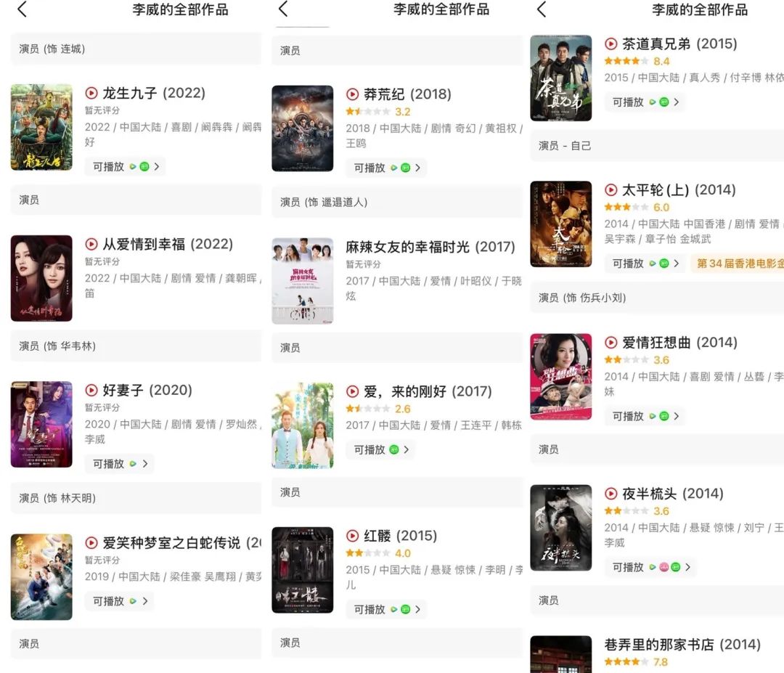
Task: Tap red play icon beside 茶道真兄弟
Action: click(611, 44)
